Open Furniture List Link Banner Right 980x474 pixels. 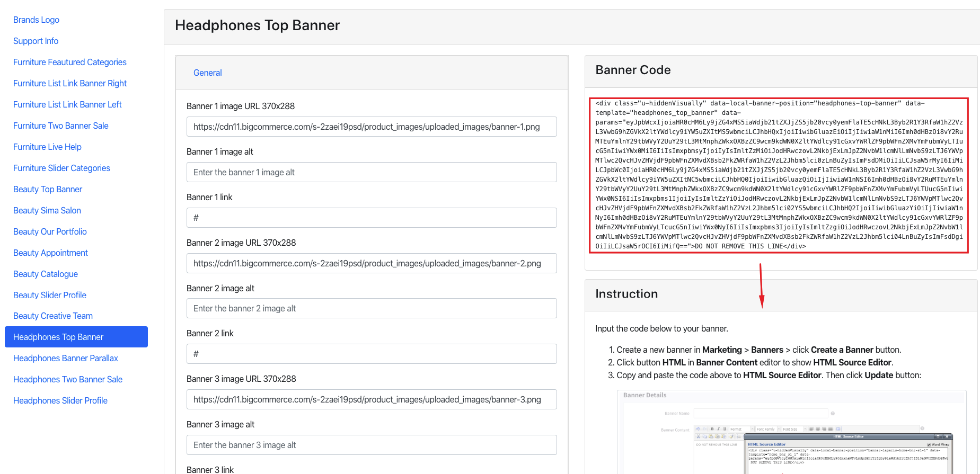coord(70,83)
